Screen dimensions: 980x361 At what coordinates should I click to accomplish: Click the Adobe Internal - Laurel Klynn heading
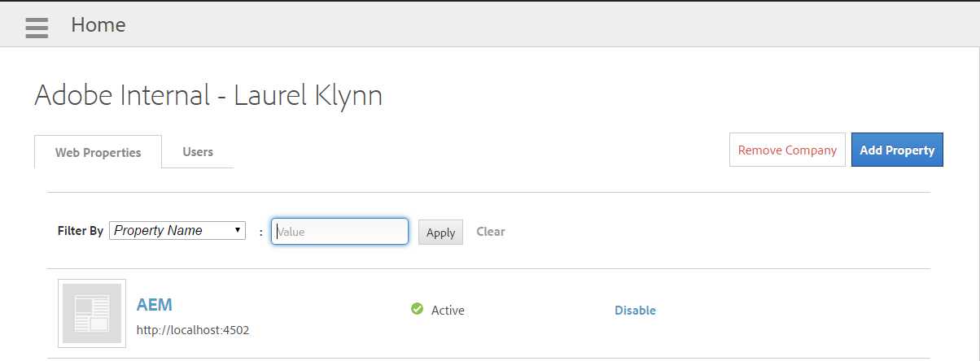(x=208, y=95)
